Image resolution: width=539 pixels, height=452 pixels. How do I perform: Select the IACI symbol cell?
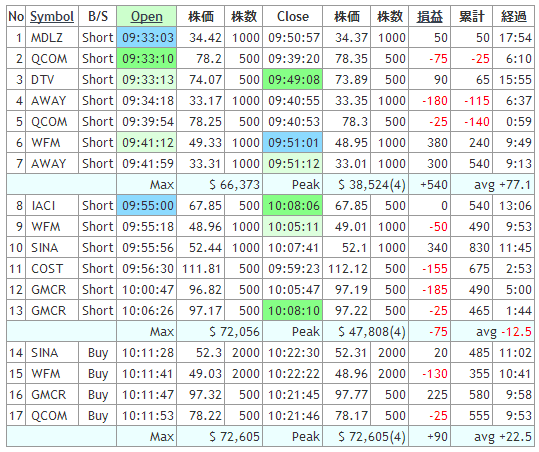(x=52, y=206)
